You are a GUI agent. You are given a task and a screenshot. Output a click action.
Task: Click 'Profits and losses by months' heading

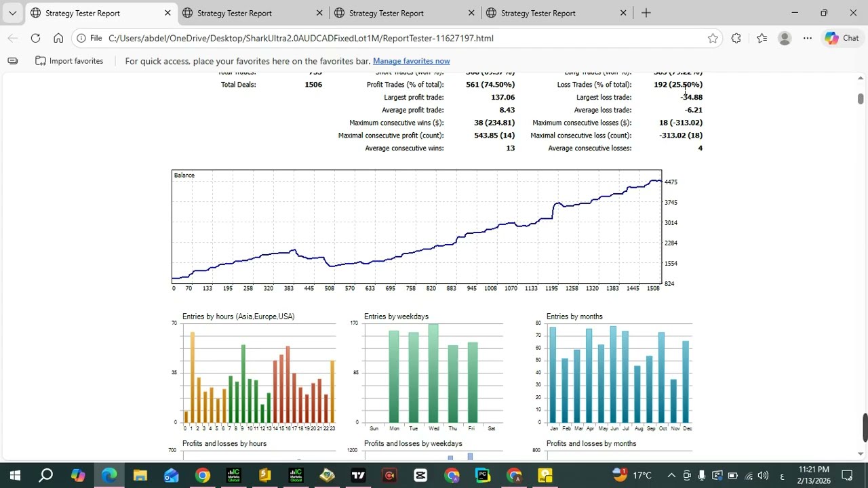(x=591, y=444)
